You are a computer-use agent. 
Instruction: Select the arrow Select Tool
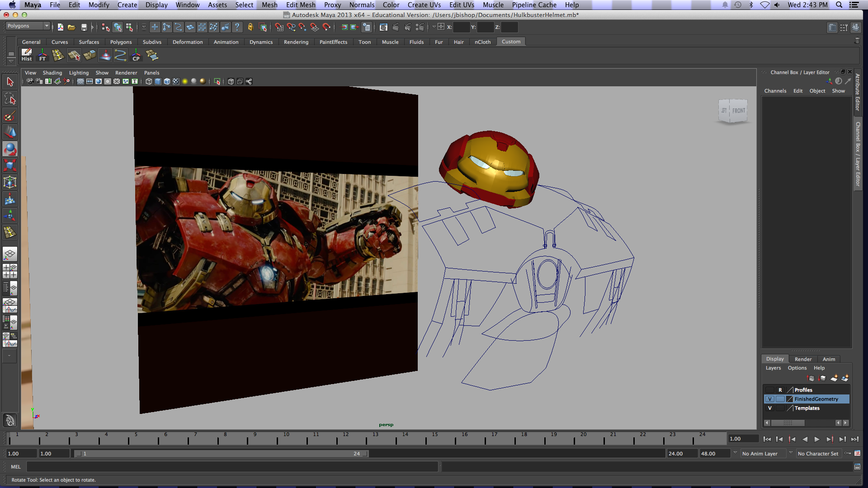pyautogui.click(x=10, y=82)
